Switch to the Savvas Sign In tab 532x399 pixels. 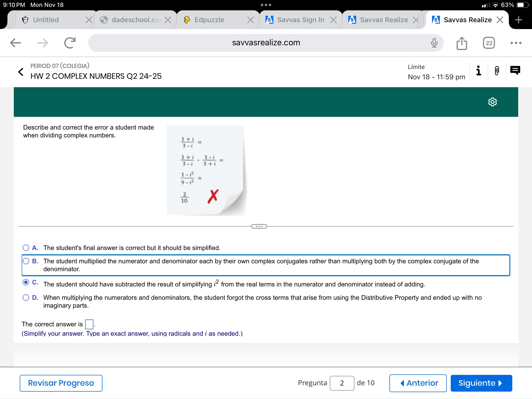[300, 20]
